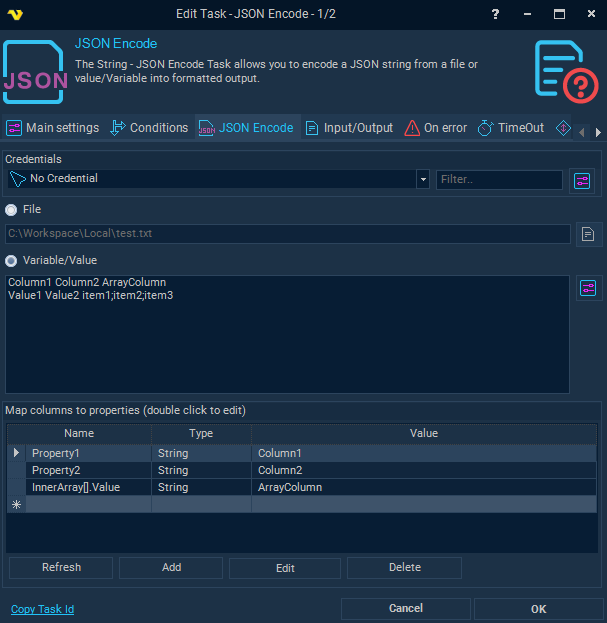
Task: Select the Property2 name cell
Action: (x=89, y=470)
